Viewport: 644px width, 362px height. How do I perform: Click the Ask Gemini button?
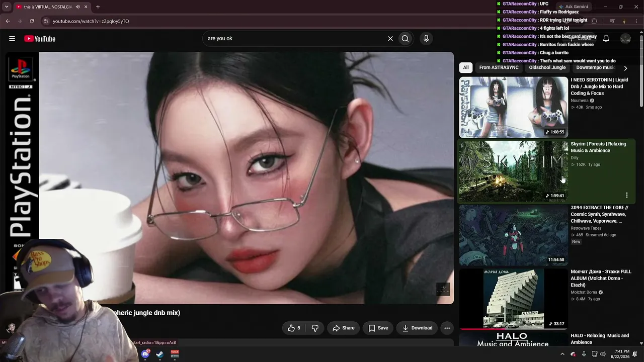pyautogui.click(x=573, y=7)
